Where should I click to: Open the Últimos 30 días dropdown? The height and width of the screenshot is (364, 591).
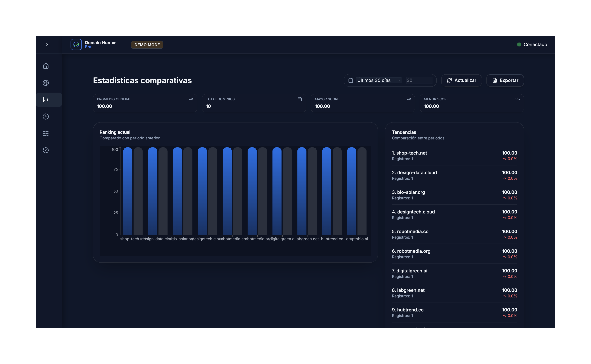click(x=378, y=80)
